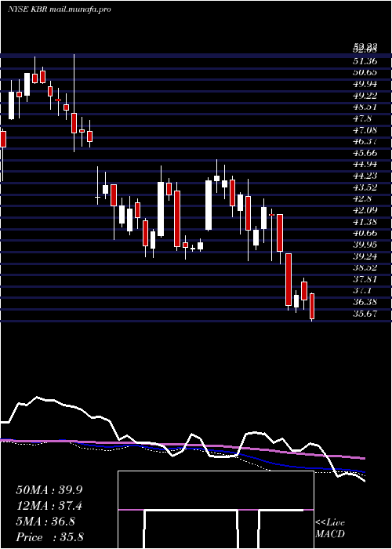The height and width of the screenshot is (549, 392).
Task: Click the '12MA : 37.4' readout
Action: [x=49, y=506]
